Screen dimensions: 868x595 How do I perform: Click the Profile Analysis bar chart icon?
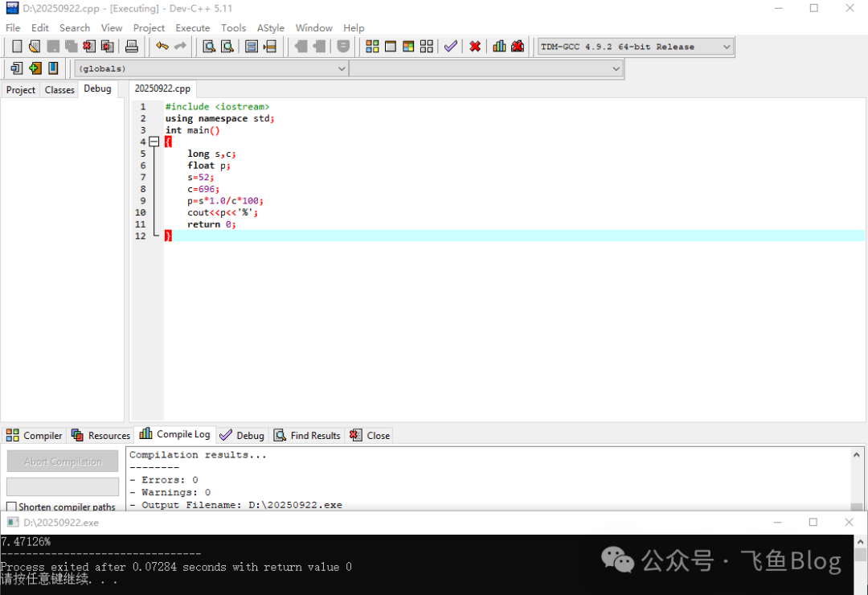tap(499, 47)
